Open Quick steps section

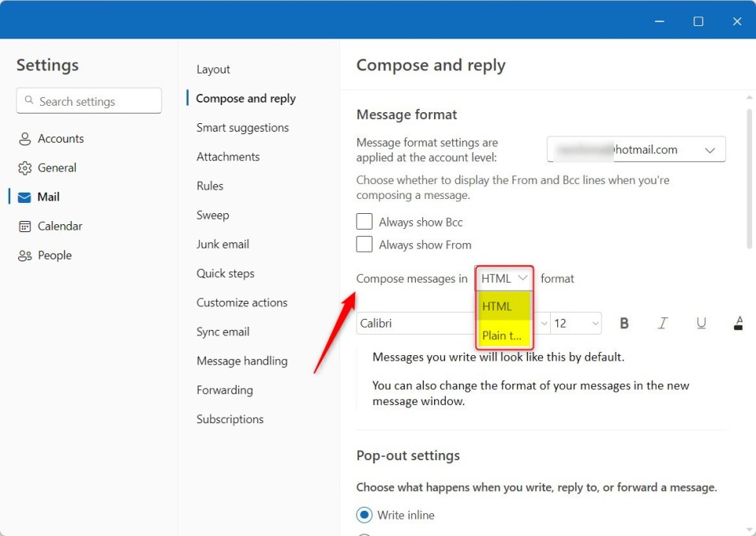[x=225, y=274]
